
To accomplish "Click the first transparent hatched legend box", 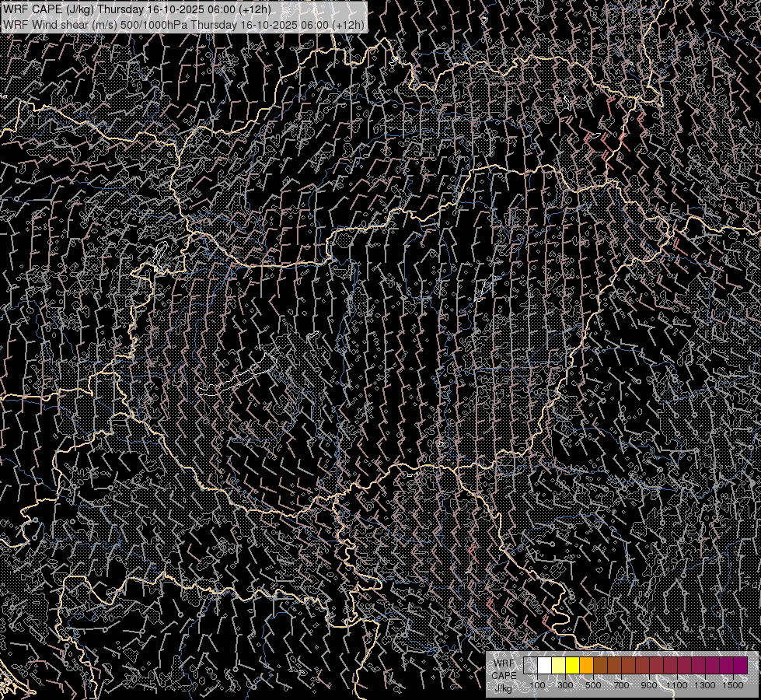I will click(x=531, y=665).
